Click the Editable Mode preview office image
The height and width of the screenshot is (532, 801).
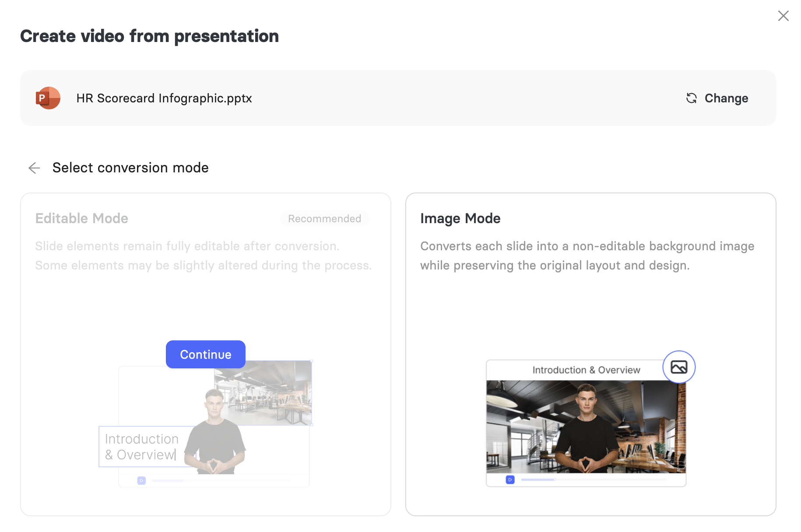pos(263,393)
